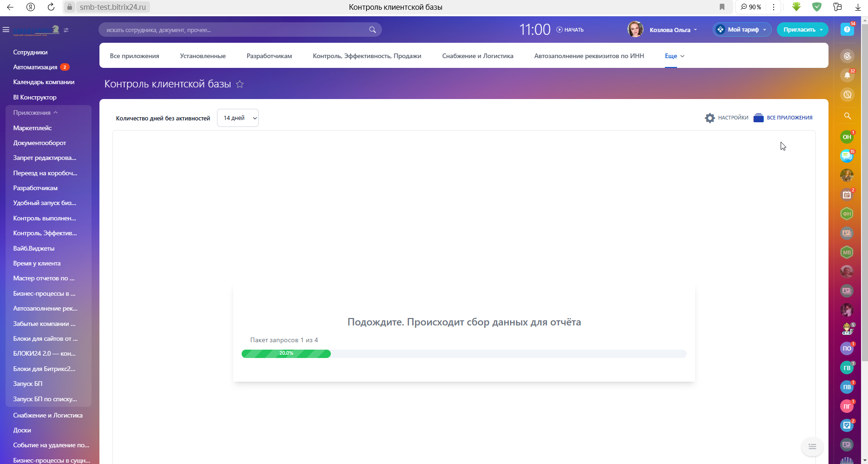Open Автоматизация in sidebar
Image resolution: width=868 pixels, height=464 pixels.
pos(35,67)
